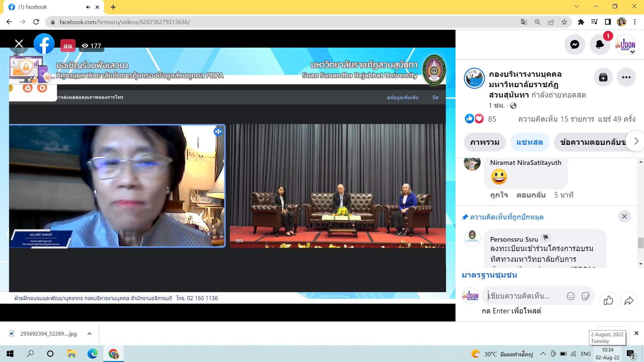The width and height of the screenshot is (644, 362).
Task: Click the Like thumbs-up icon beside the comment box
Action: [608, 301]
